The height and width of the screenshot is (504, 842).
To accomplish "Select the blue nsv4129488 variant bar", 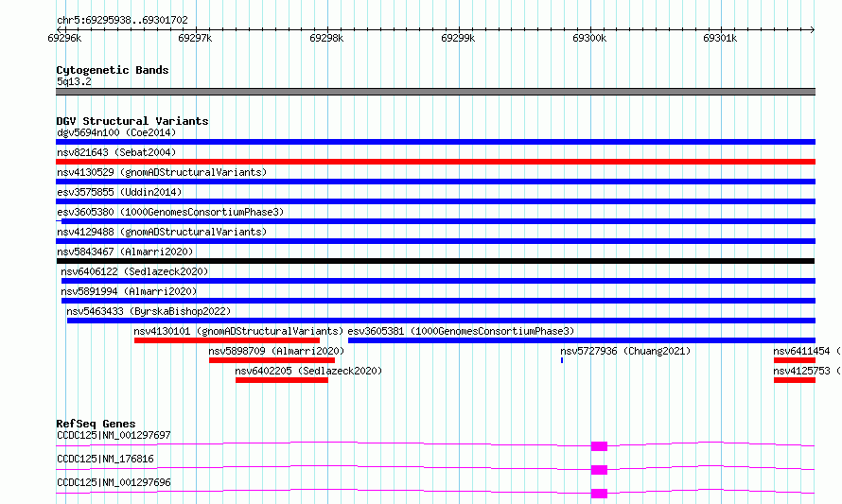I will tap(435, 241).
